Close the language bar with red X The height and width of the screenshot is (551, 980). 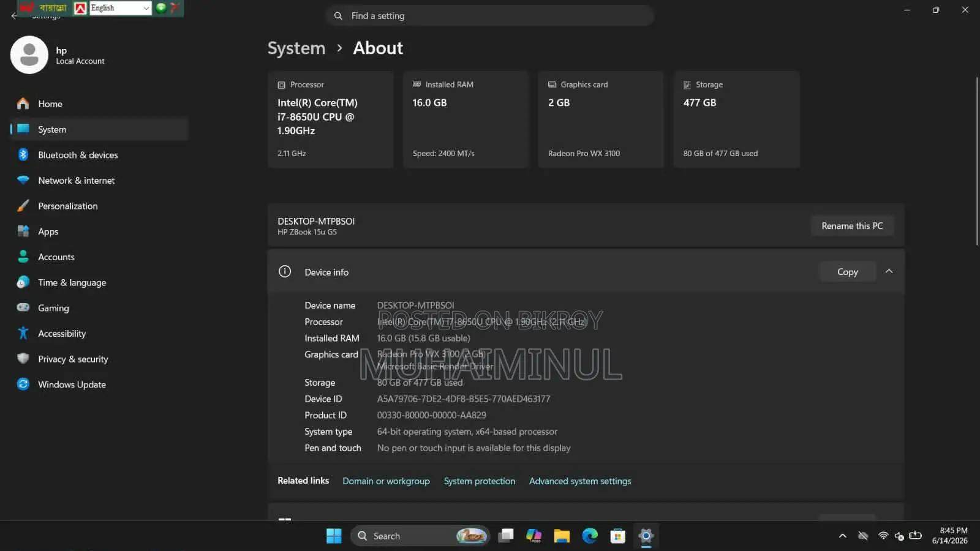[175, 7]
